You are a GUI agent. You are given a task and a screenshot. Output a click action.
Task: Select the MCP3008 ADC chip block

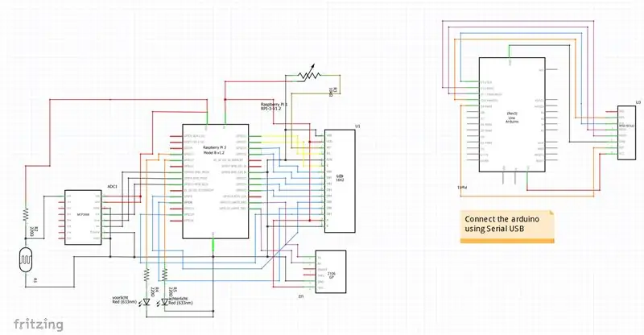(83, 217)
